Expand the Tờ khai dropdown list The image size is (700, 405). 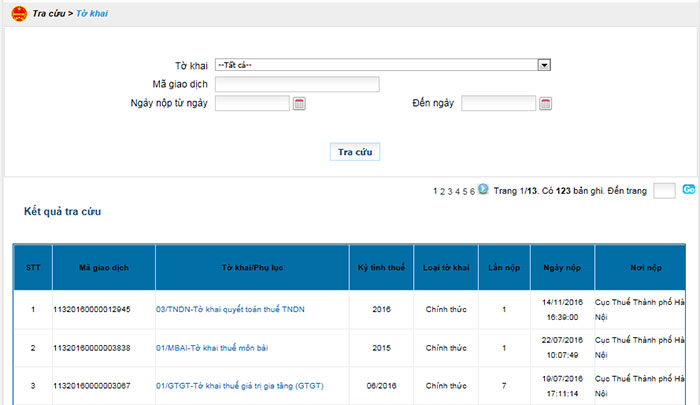tap(545, 65)
